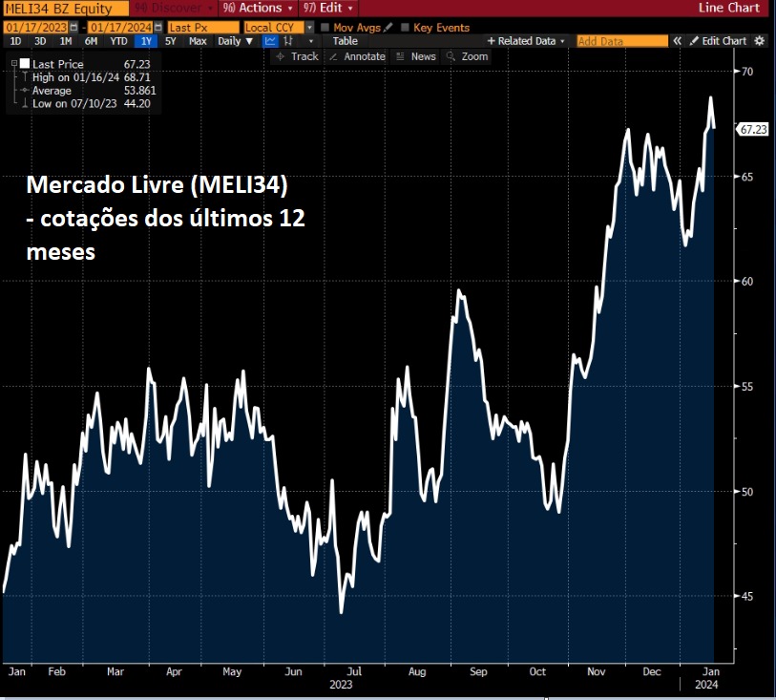Click the 45 label on price axis
The height and width of the screenshot is (700, 776).
[746, 596]
